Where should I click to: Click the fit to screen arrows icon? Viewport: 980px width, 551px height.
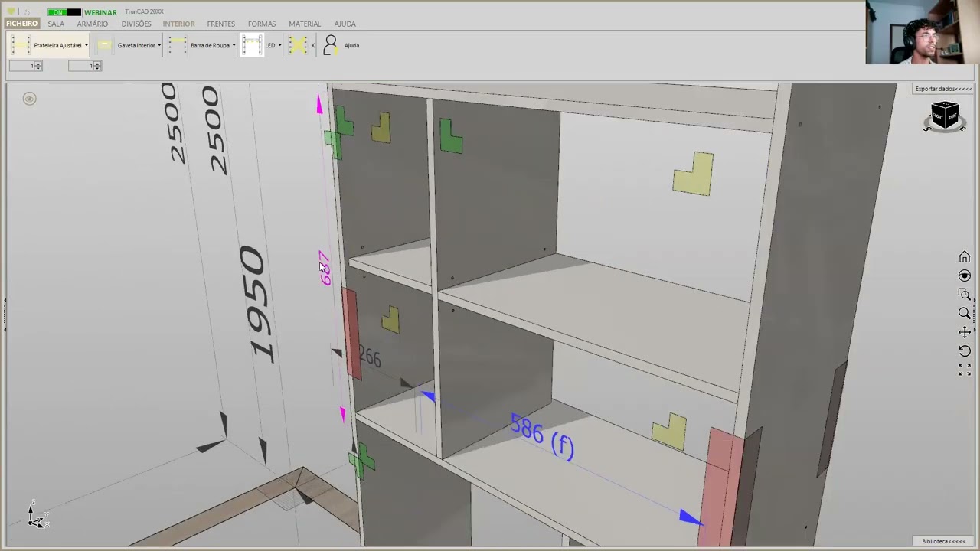pos(965,370)
